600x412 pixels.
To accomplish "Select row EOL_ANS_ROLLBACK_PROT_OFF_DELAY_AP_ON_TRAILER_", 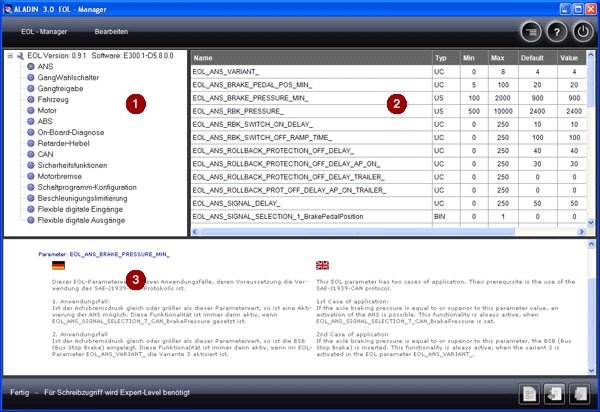I will pos(388,190).
